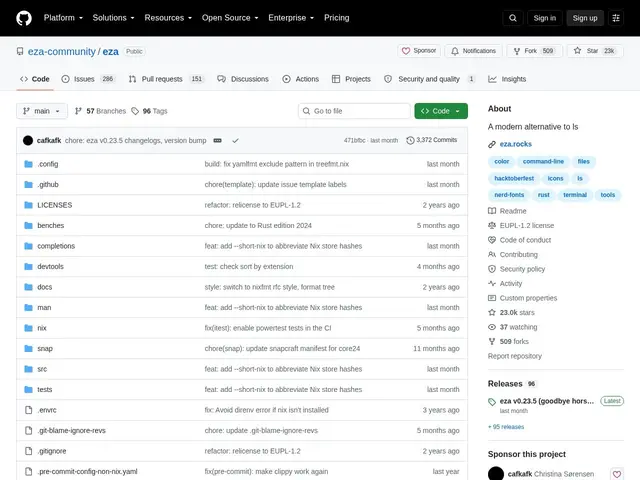The image size is (640, 480).
Task: Click the man folder icon
Action: pyautogui.click(x=29, y=307)
